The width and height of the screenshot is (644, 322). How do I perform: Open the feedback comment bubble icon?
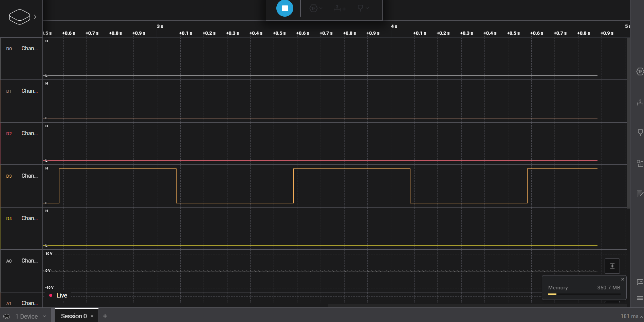[640, 282]
